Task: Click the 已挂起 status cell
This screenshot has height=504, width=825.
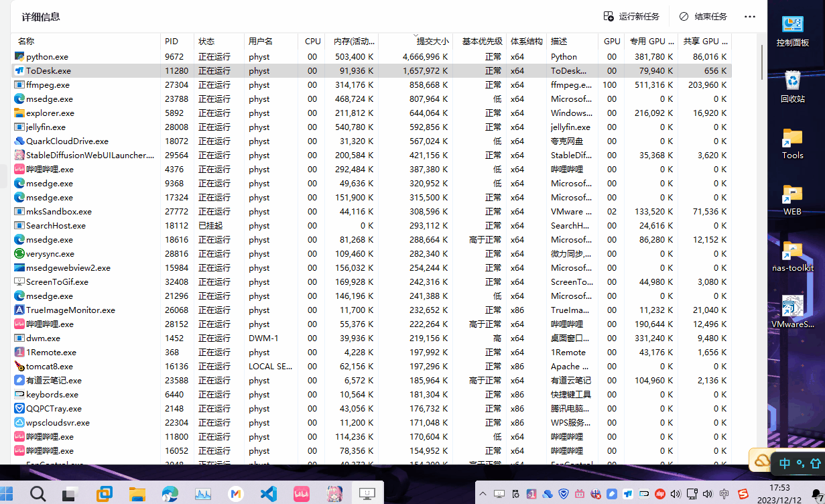Action: pyautogui.click(x=210, y=226)
